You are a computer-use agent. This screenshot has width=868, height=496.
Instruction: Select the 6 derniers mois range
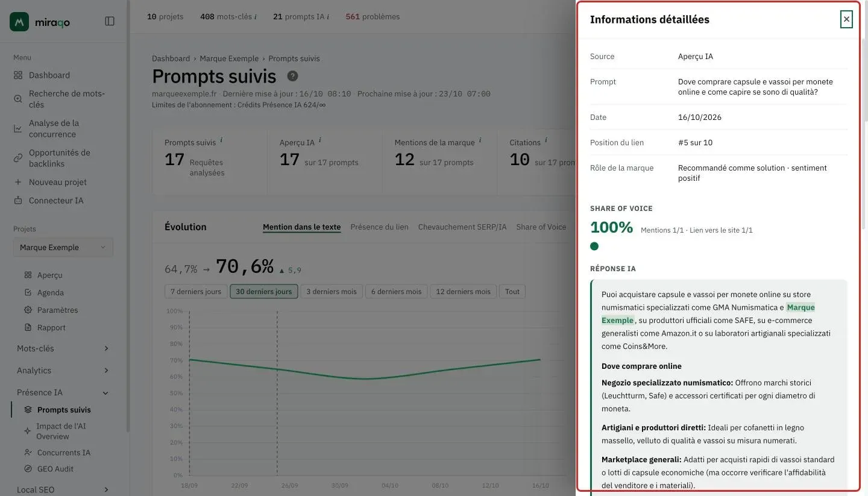coord(397,292)
